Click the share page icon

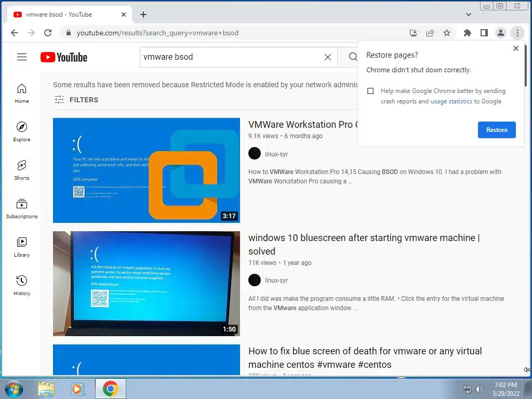tap(430, 33)
